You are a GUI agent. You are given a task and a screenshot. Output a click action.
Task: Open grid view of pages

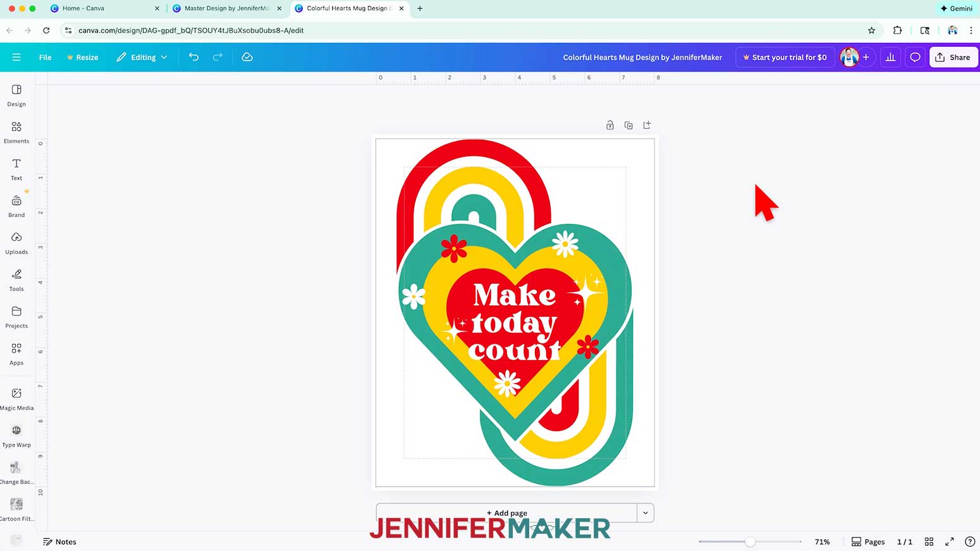click(929, 542)
